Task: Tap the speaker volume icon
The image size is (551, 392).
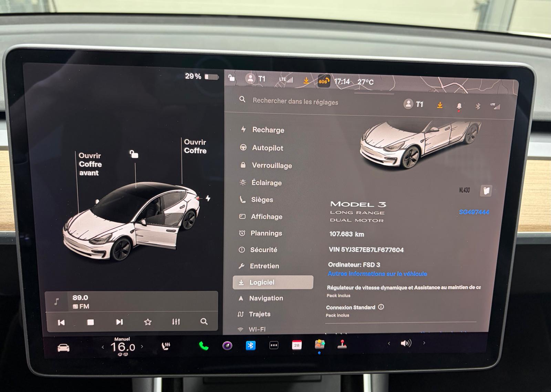Action: [x=406, y=343]
